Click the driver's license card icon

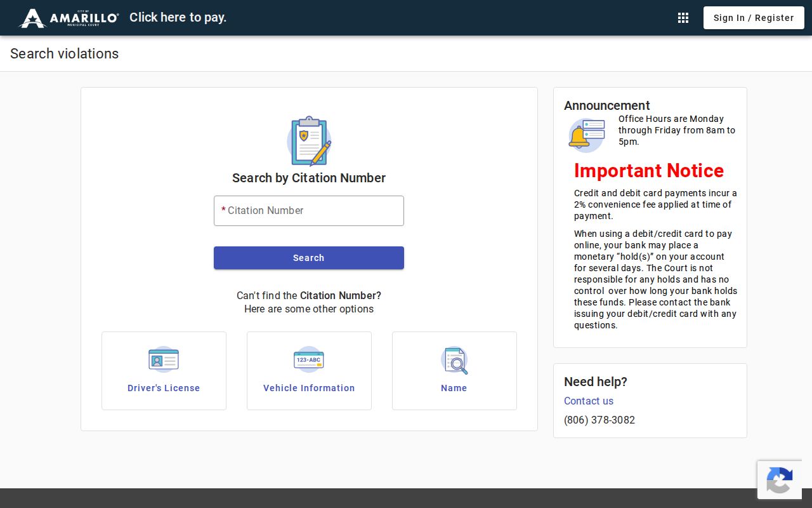tap(164, 359)
